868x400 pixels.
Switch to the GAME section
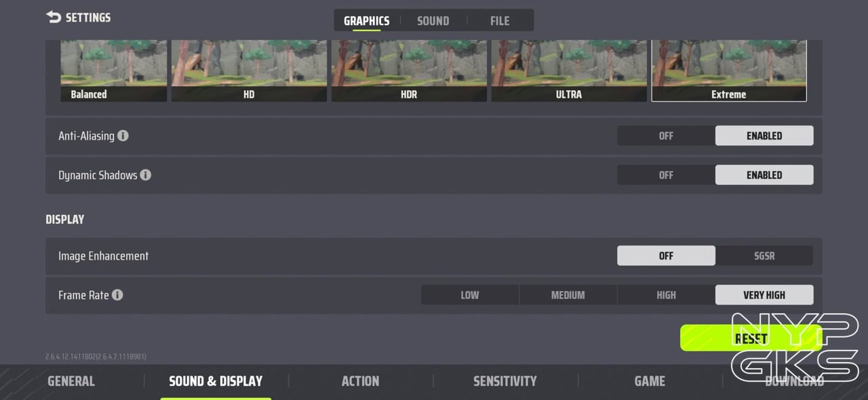point(650,381)
